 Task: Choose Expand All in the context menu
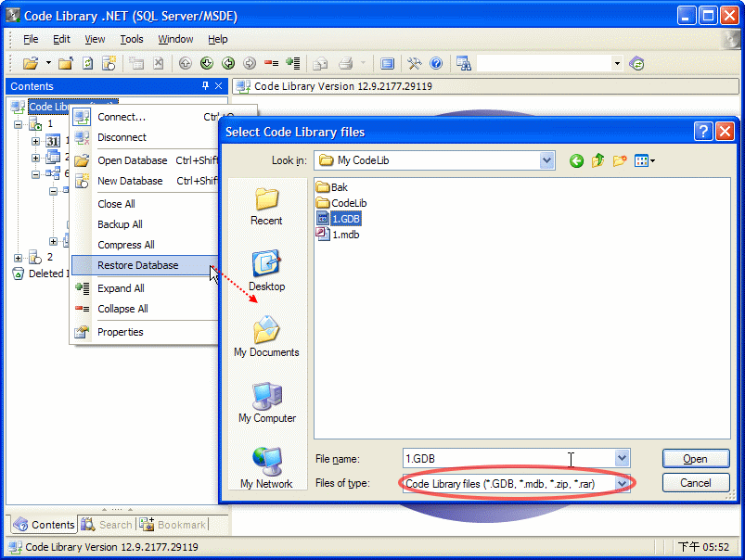[145, 288]
